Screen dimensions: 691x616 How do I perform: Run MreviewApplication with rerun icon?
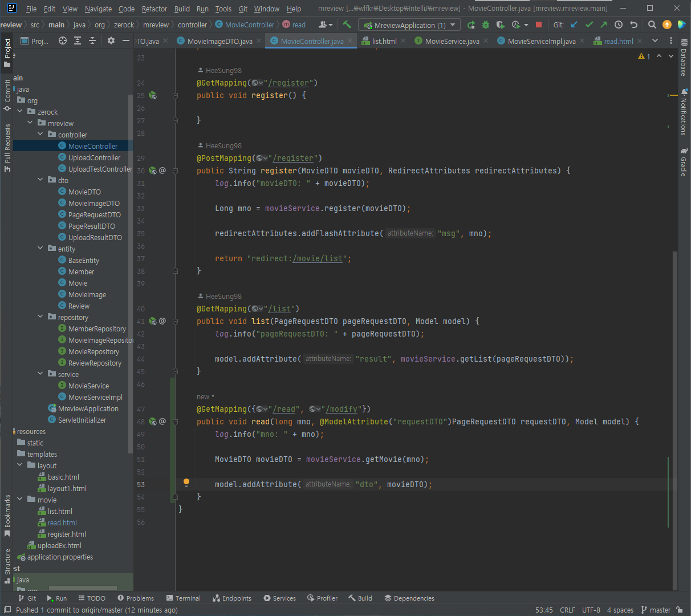coord(471,25)
